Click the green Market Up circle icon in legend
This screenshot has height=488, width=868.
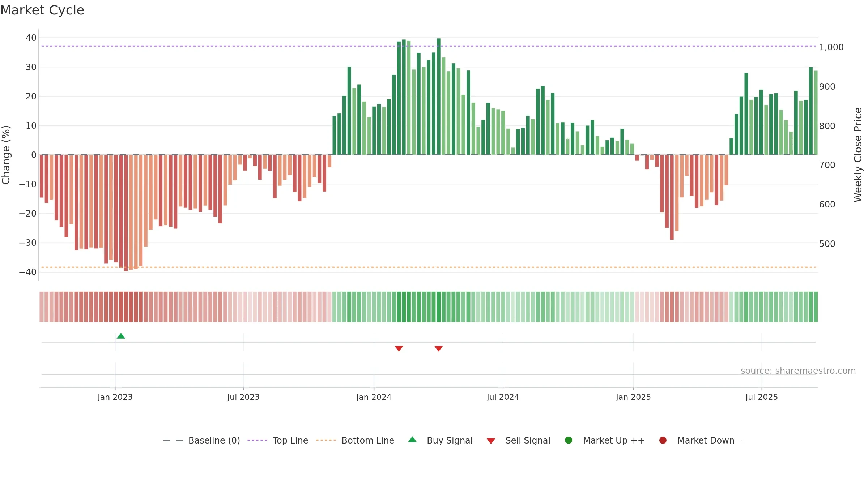coord(569,440)
